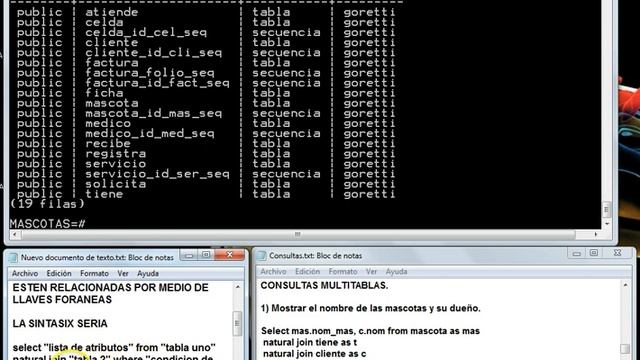Viewport: 640px width, 360px height.
Task: Open Archivo menu in Consultas.txt Notepad
Action: 273,271
